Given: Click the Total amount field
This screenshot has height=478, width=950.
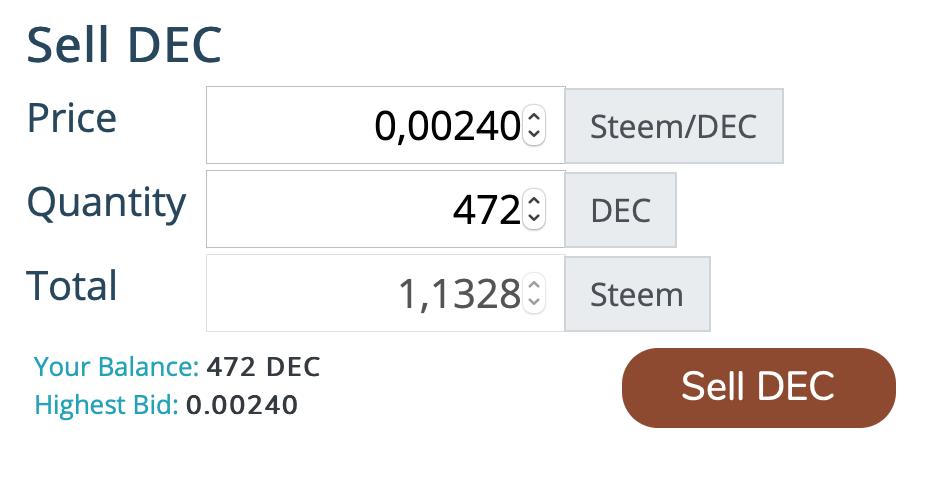Looking at the screenshot, I should 365,293.
